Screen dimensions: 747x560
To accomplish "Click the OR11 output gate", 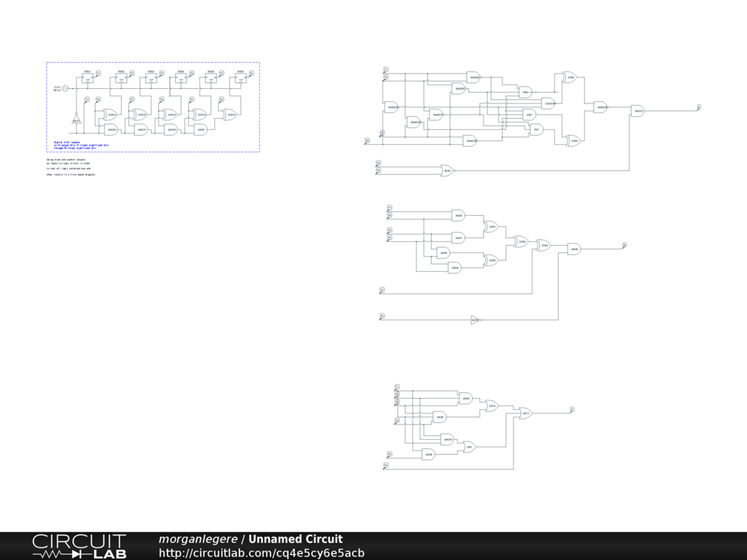I will pyautogui.click(x=525, y=413).
